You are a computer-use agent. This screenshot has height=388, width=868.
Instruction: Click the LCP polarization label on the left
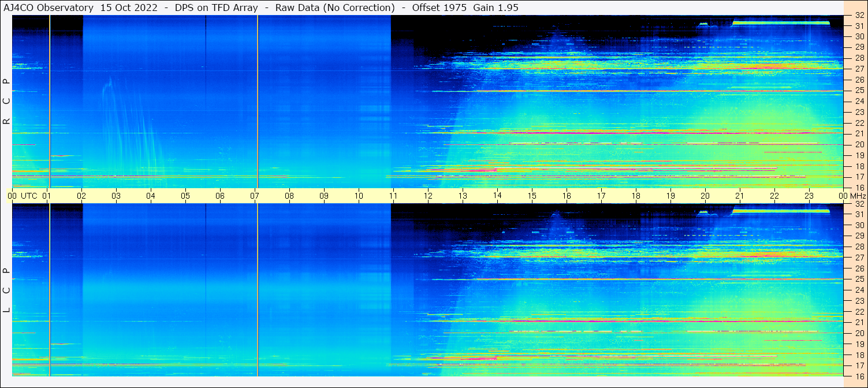[x=7, y=290]
